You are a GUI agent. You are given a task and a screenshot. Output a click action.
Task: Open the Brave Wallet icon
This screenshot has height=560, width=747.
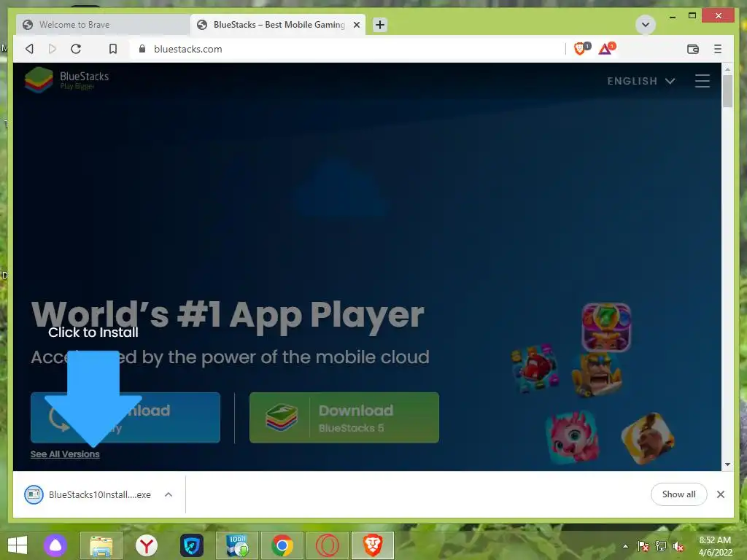(x=693, y=49)
